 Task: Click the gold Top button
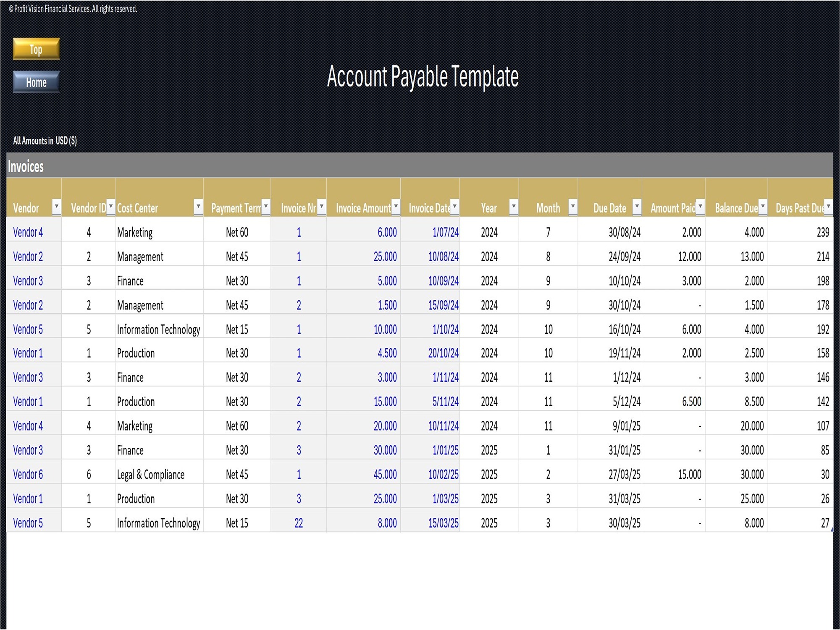(x=36, y=50)
